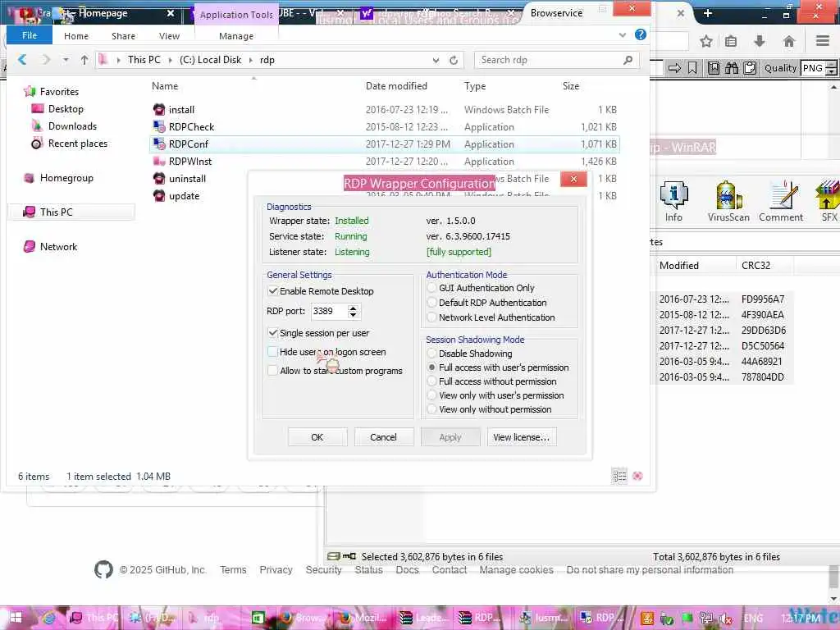The image size is (840, 630).
Task: Bookmark page with browser star icon
Action: point(706,41)
